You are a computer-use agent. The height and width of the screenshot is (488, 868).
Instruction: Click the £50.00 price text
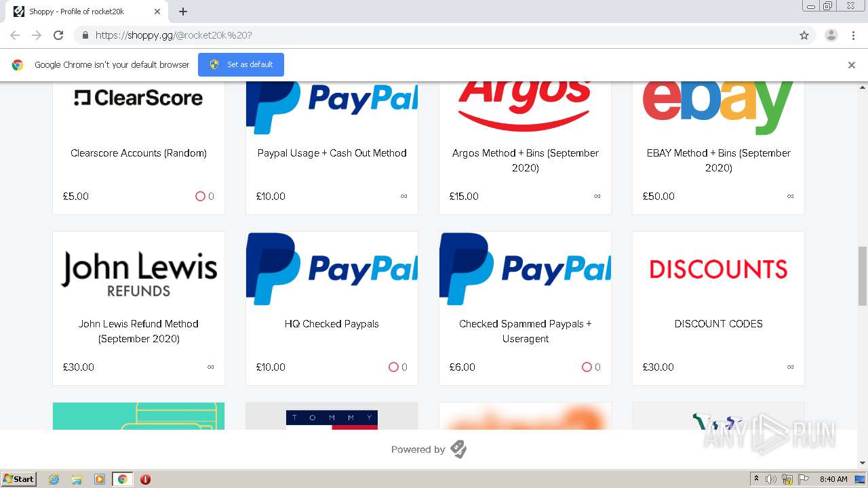coord(658,197)
